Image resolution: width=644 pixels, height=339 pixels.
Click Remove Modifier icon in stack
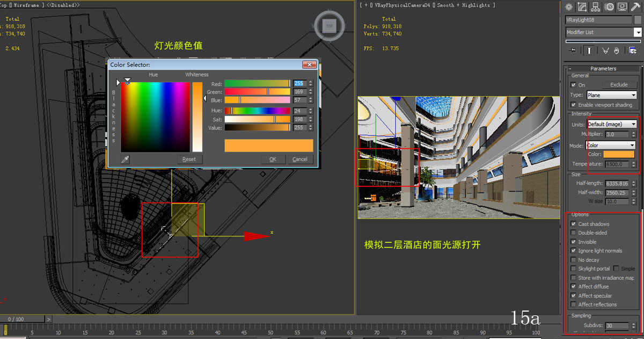(617, 51)
